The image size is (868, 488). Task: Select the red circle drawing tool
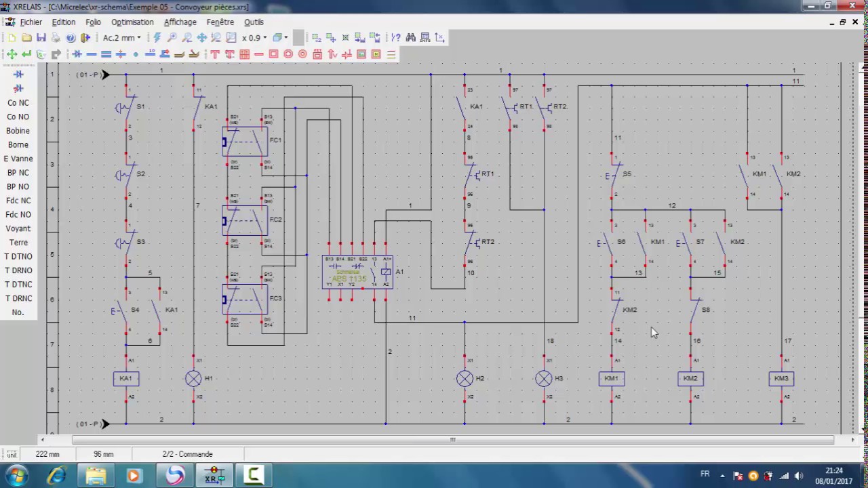[288, 54]
